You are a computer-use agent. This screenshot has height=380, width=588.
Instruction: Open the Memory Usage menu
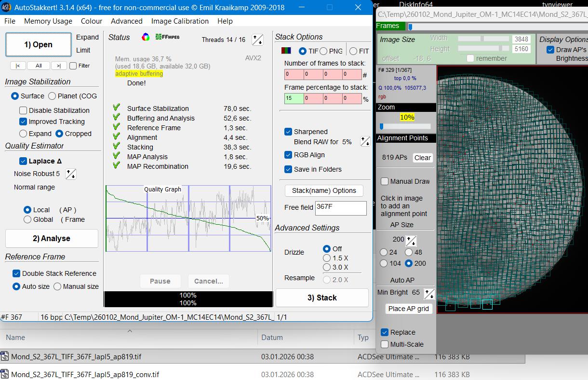click(x=48, y=21)
